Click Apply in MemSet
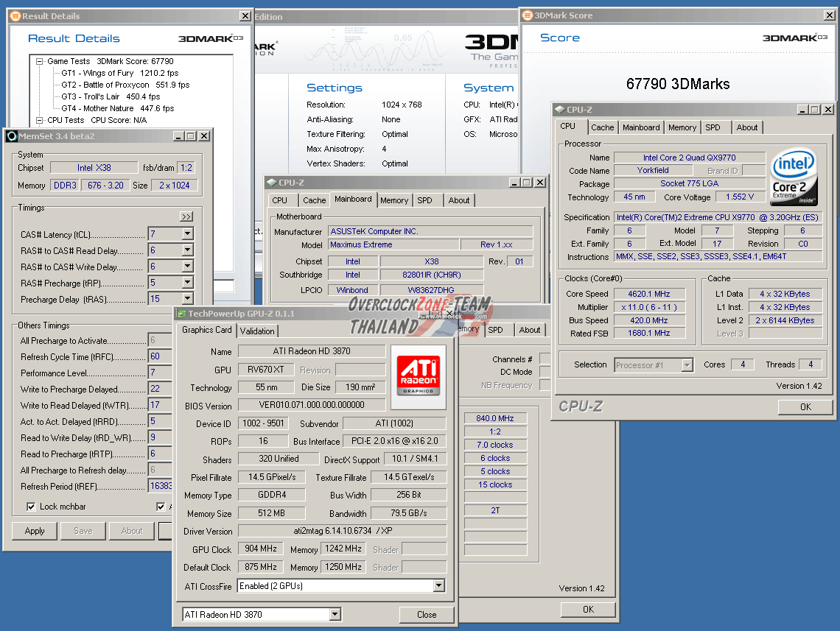The image size is (840, 631). point(35,531)
